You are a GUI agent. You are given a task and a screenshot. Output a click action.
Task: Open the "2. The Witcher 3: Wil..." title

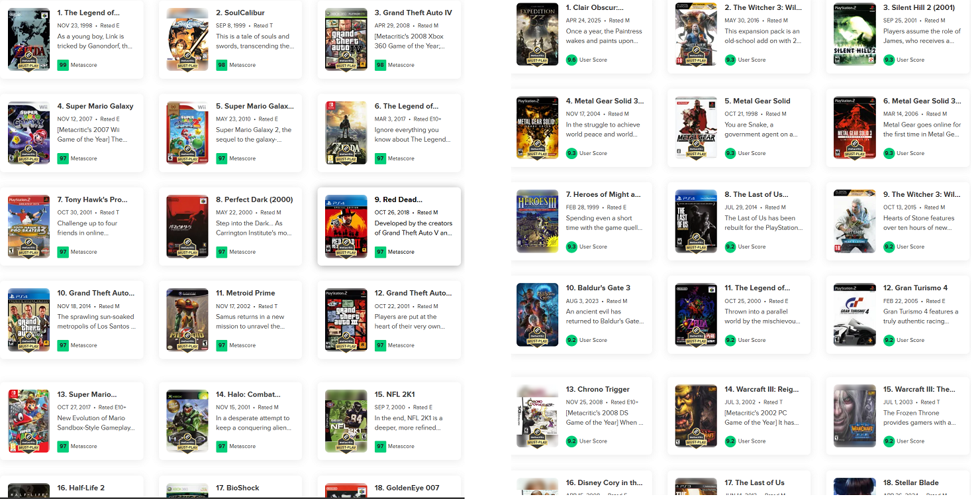[x=763, y=7]
